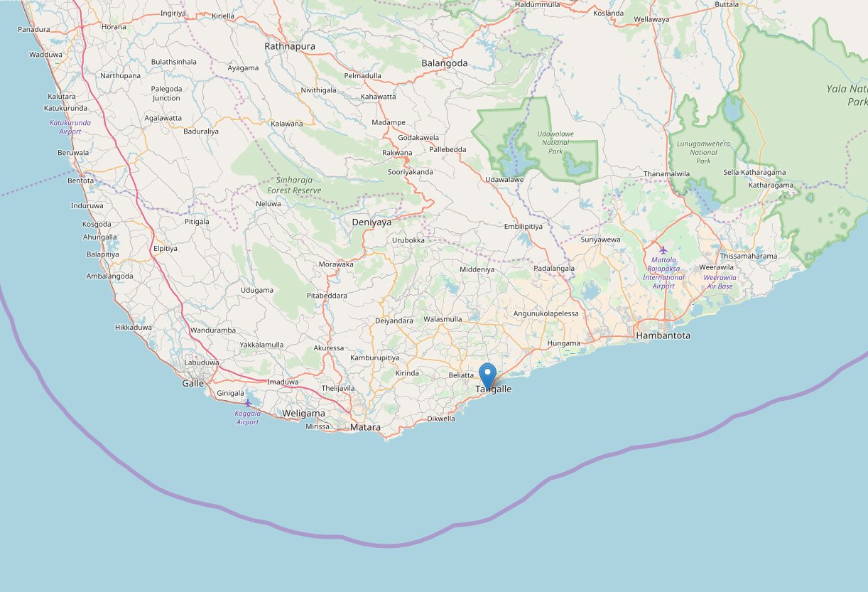This screenshot has width=868, height=592.
Task: Click the Koggala Airport plane icon
Action: click(247, 404)
